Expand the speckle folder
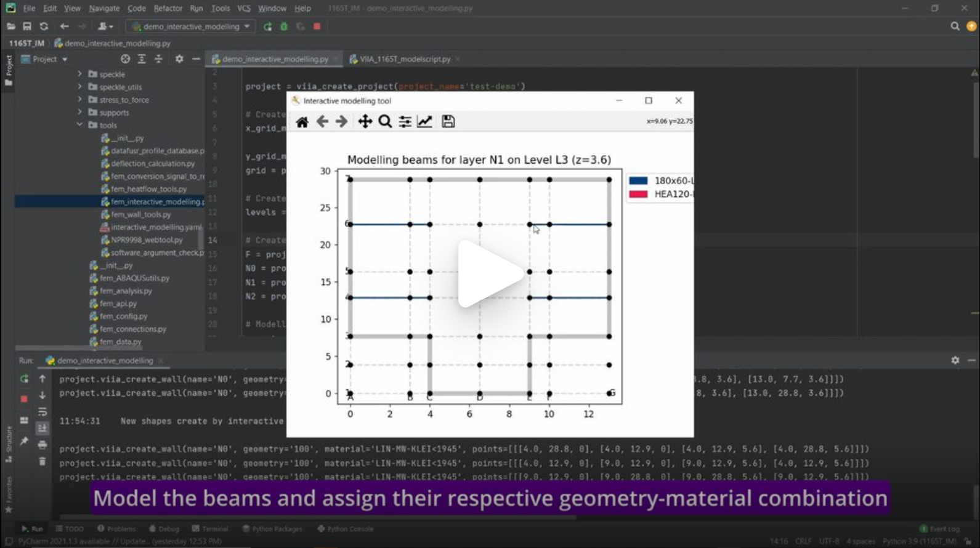Screen dimensions: 980x548 [x=79, y=74]
